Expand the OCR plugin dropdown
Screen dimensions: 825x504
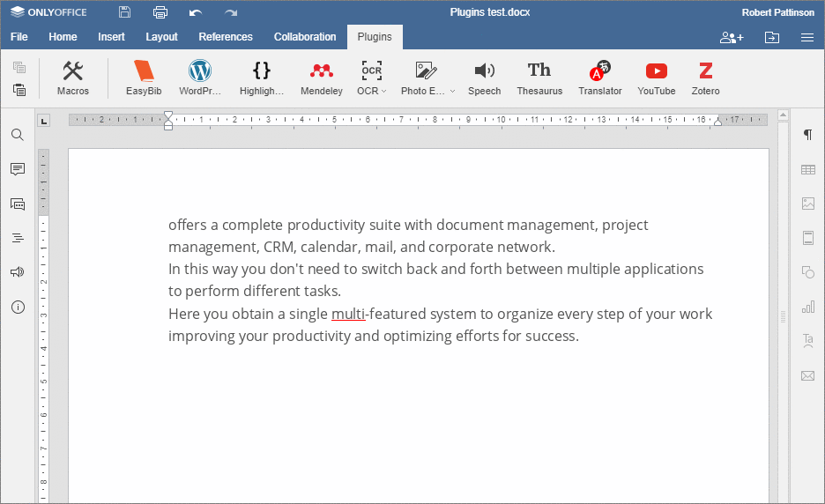tap(383, 92)
